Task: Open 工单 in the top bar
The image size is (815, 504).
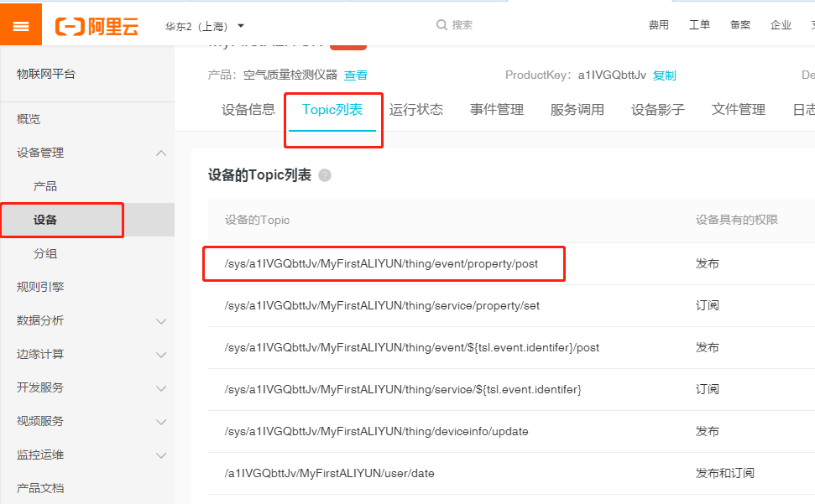Action: tap(699, 25)
